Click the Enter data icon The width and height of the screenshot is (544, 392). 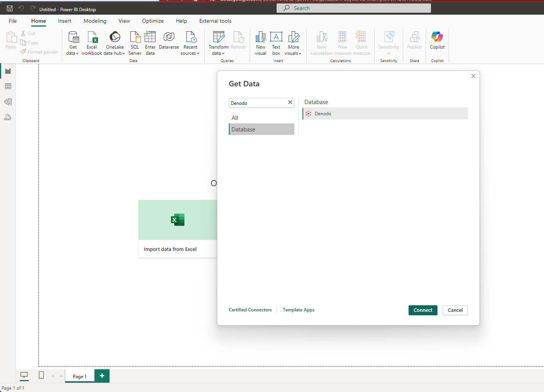click(x=150, y=43)
